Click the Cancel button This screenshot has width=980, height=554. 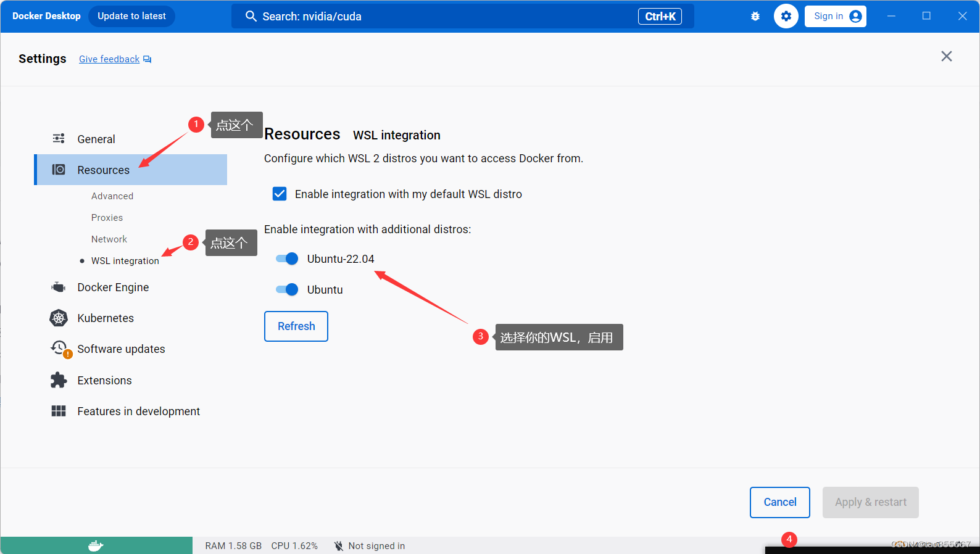tap(780, 502)
